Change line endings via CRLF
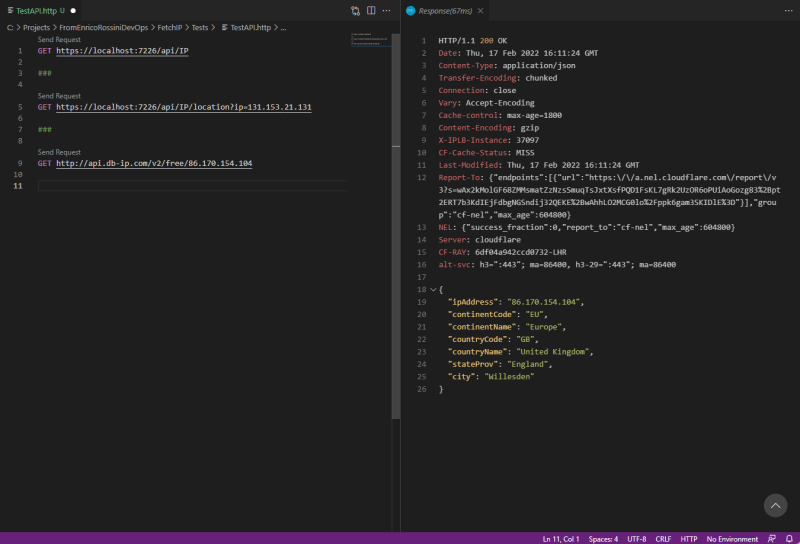The width and height of the screenshot is (800, 544). (x=663, y=539)
